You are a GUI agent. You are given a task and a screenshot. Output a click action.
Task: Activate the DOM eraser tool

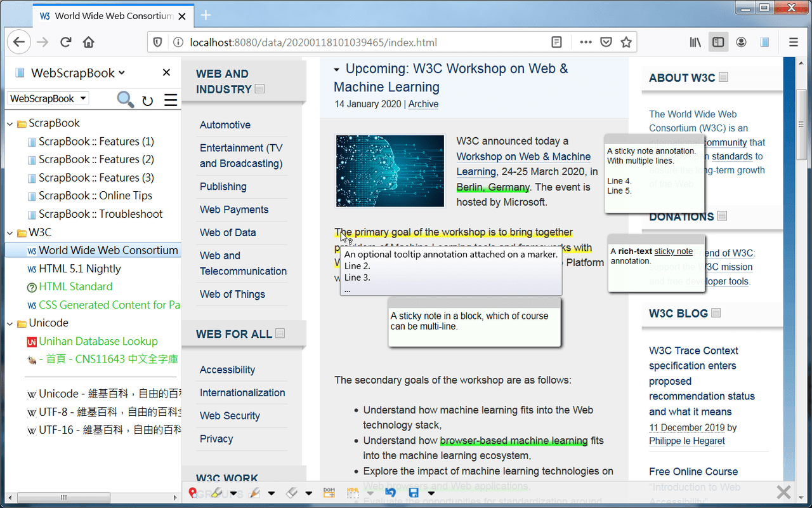point(329,492)
